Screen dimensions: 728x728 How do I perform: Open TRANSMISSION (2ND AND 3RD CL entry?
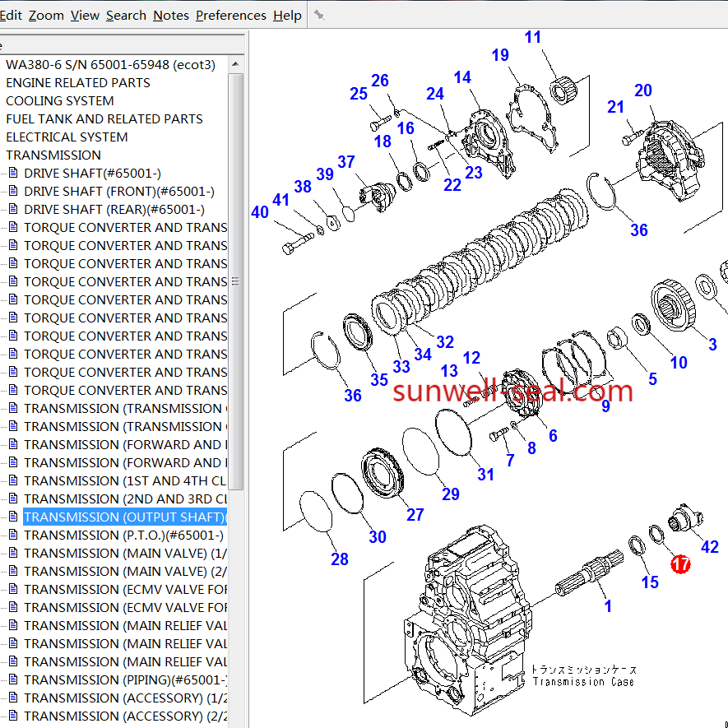click(x=125, y=499)
